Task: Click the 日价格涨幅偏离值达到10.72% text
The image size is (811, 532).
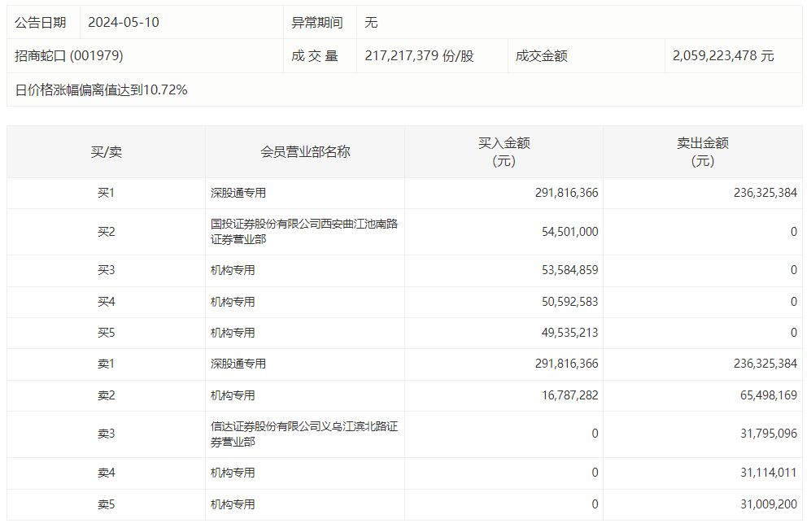Action: 102,90
